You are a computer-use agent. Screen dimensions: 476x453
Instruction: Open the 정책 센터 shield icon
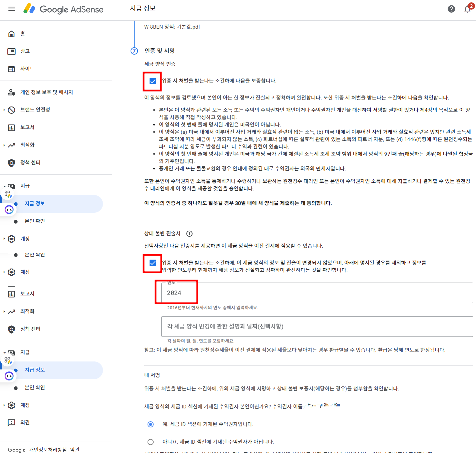[11, 162]
